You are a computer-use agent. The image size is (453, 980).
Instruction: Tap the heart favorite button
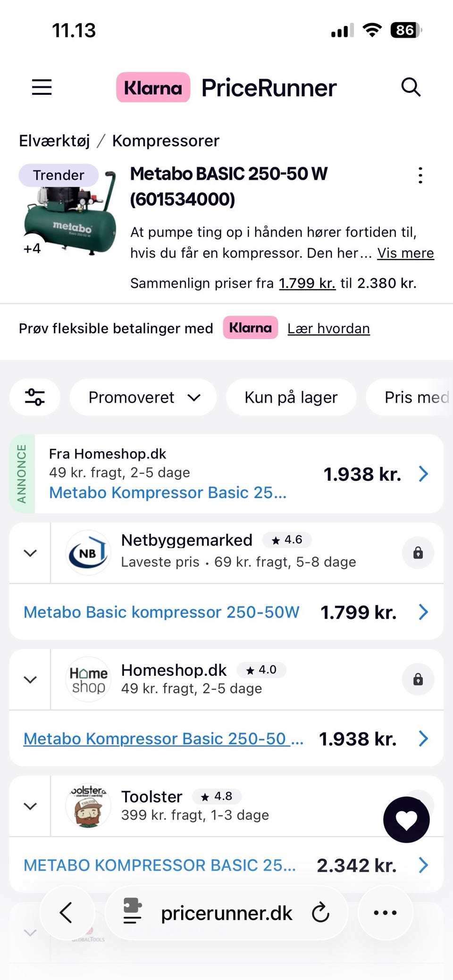tap(406, 820)
